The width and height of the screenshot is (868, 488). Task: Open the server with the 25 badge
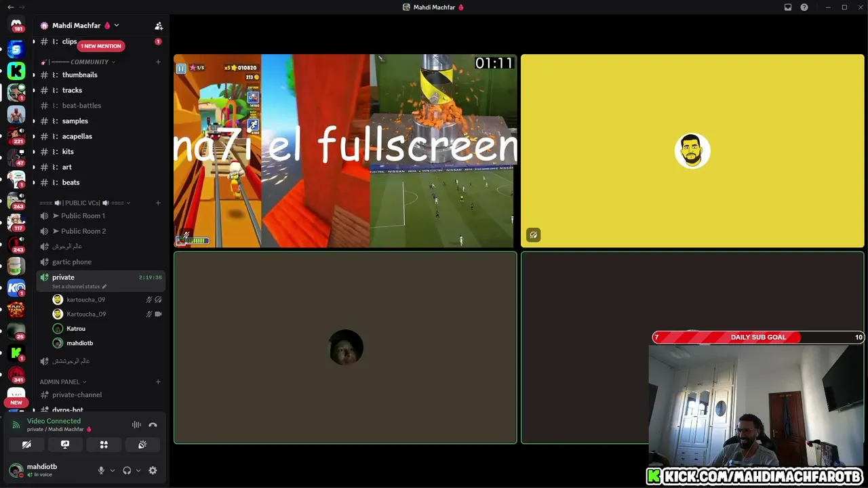point(16,331)
